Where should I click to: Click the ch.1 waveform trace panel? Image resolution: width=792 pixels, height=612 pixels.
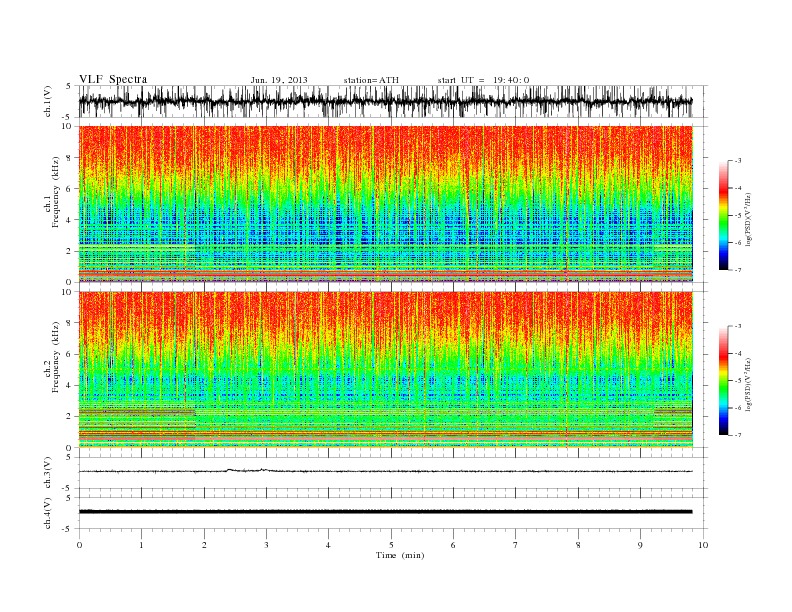[x=393, y=101]
